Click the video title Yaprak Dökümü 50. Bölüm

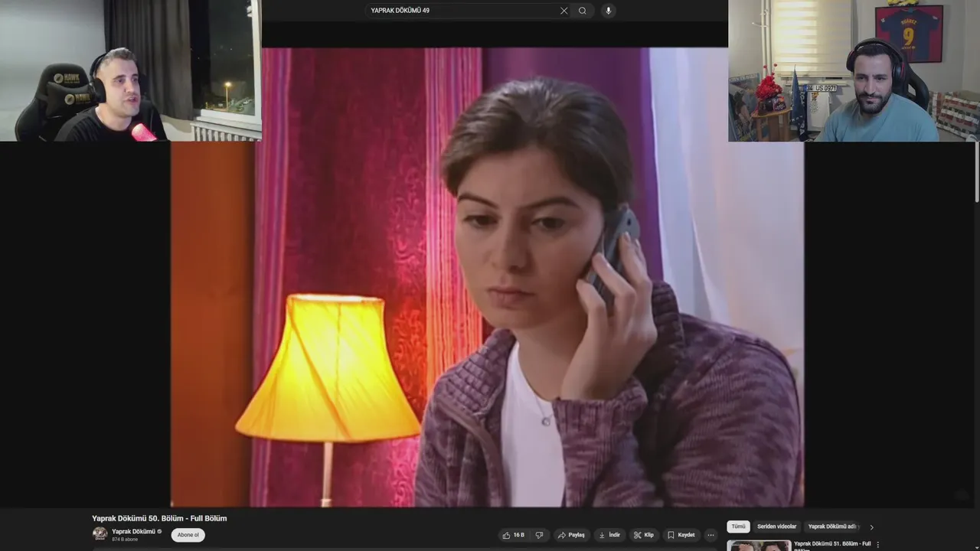[x=159, y=518]
